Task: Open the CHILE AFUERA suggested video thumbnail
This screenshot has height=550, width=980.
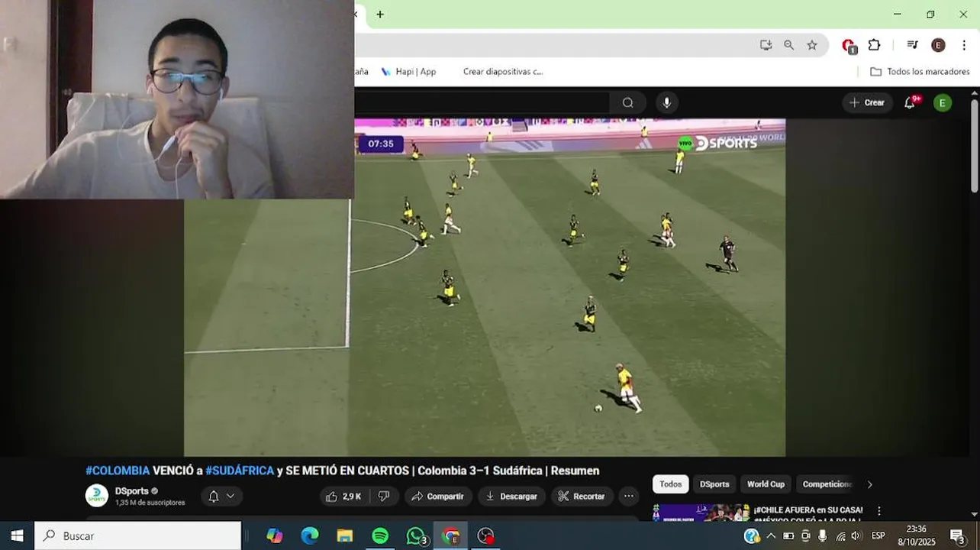Action: pos(700,513)
